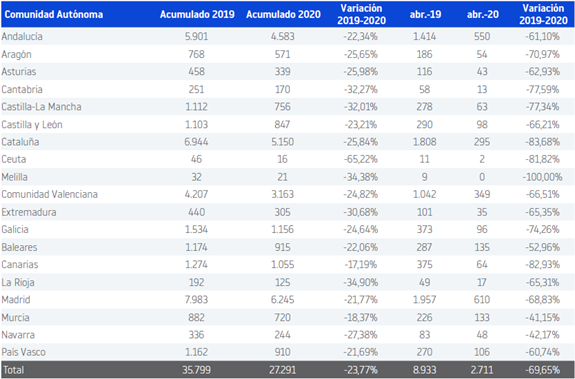Click the Comunidad Valenciana row label
575x379 pixels.
click(x=50, y=194)
